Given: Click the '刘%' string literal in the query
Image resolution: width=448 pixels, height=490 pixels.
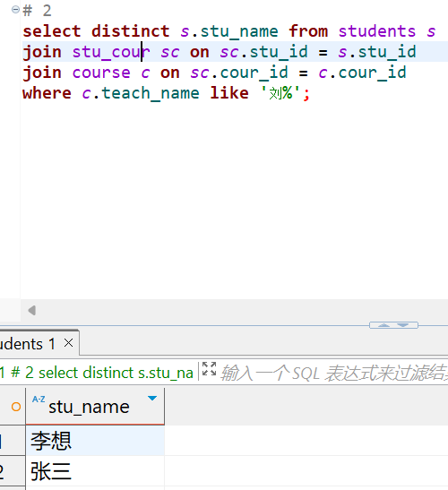Looking at the screenshot, I should [280, 93].
